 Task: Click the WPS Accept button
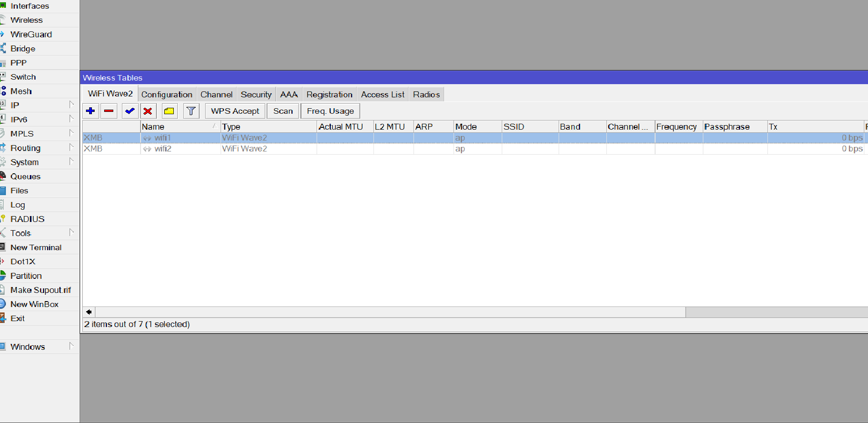point(235,111)
